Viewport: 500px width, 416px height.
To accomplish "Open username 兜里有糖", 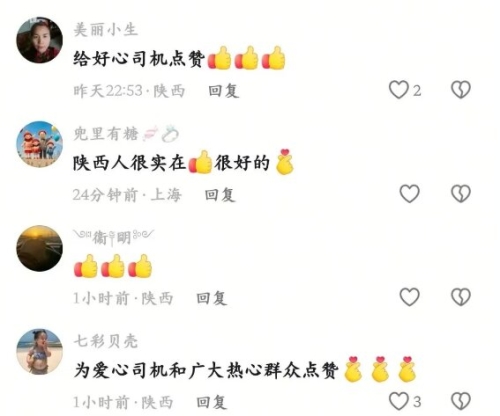I will (106, 134).
